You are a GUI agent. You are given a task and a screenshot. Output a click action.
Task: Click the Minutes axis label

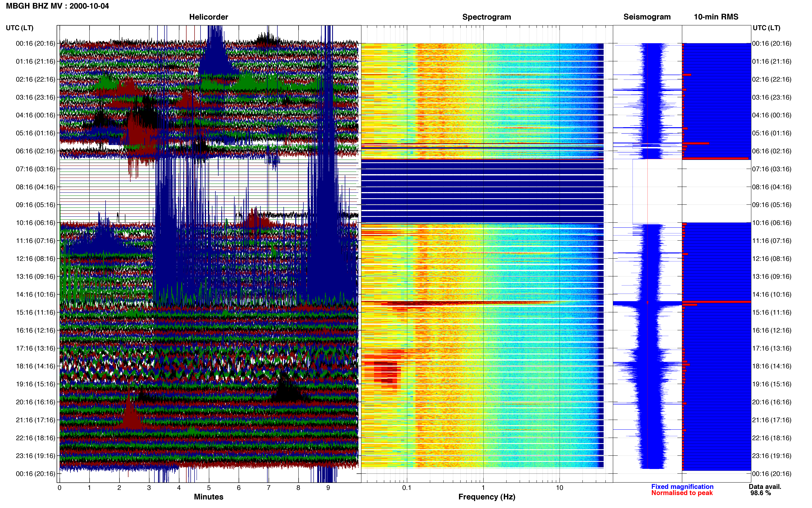coord(209,497)
